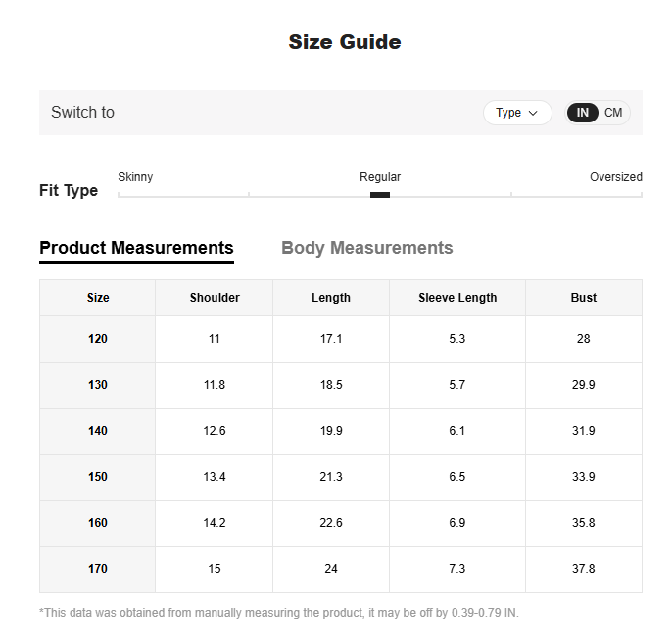The width and height of the screenshot is (672, 630).
Task: Select the size 150 row header
Action: point(98,477)
